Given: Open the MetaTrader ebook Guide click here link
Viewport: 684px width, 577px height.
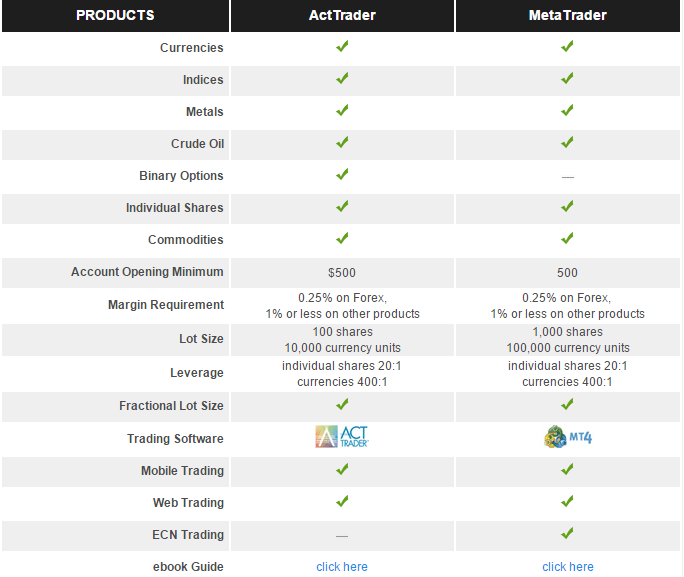Looking at the screenshot, I should (x=568, y=567).
